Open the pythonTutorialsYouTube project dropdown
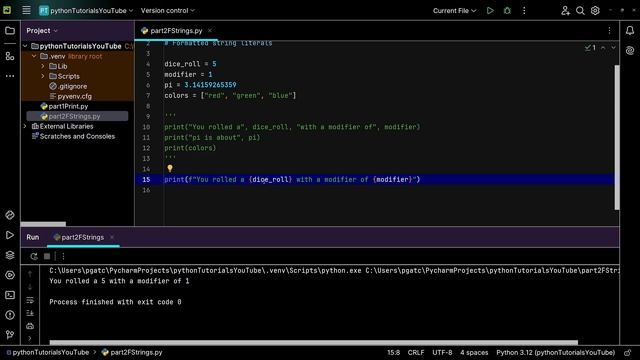 coord(86,11)
